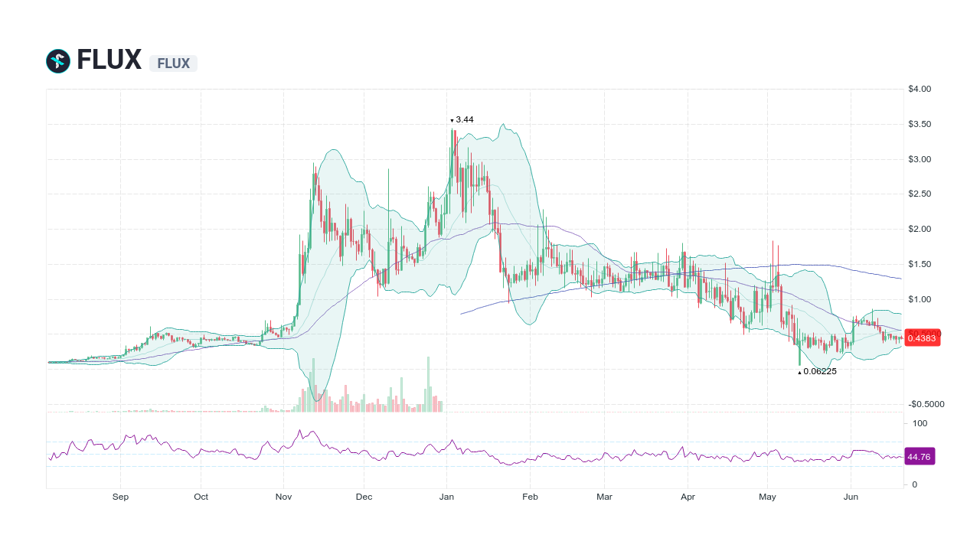Select the Jan month label
The width and height of the screenshot is (980, 551).
pos(446,497)
